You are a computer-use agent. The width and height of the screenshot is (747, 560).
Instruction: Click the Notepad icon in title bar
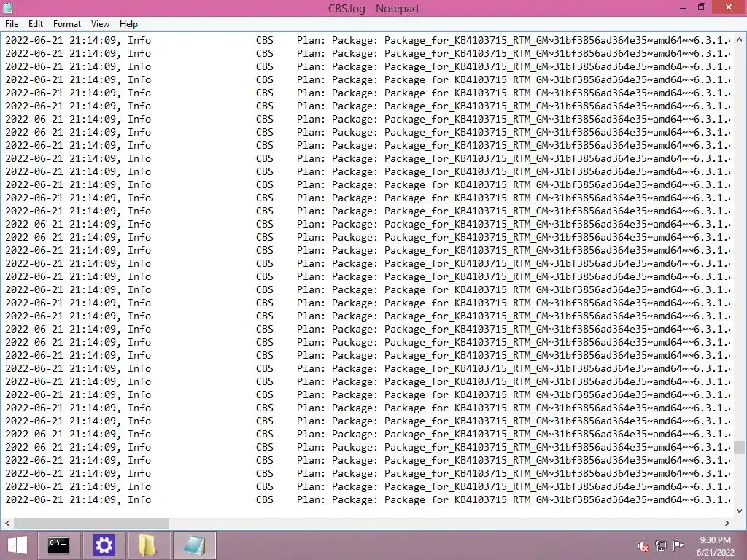(8, 7)
